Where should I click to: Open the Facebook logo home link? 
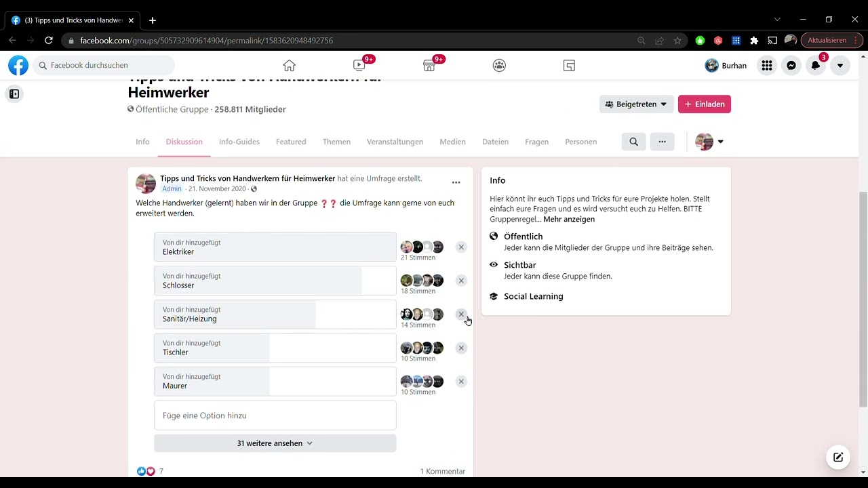pyautogui.click(x=18, y=65)
